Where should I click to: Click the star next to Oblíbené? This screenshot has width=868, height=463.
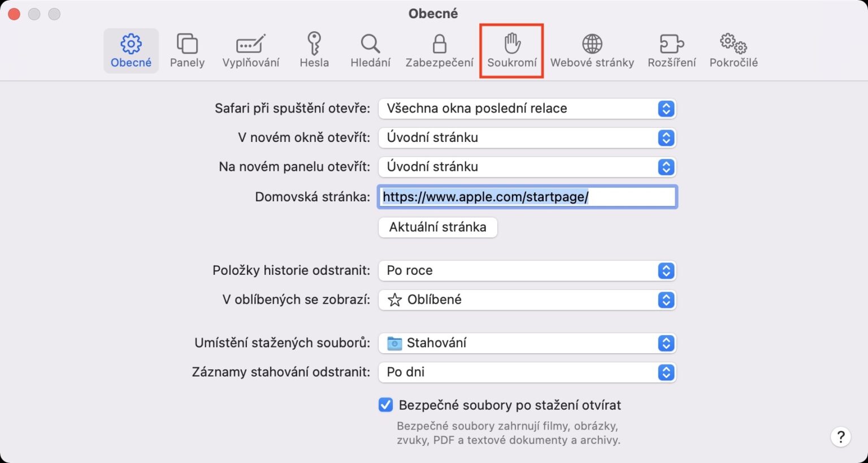tap(396, 300)
